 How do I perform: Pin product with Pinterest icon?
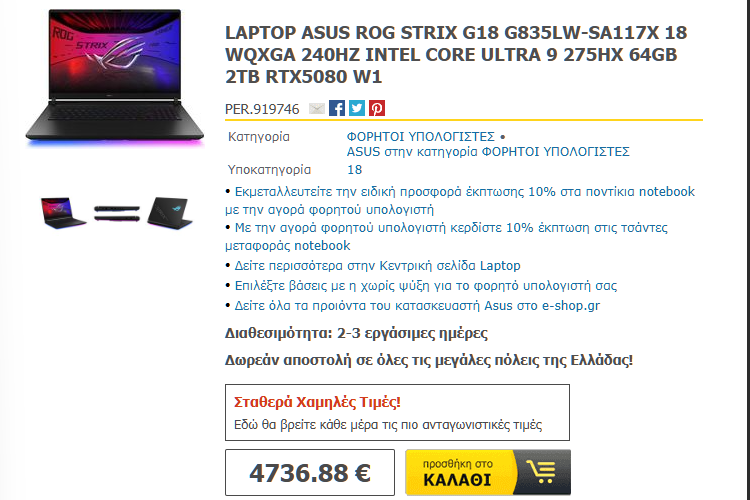[x=377, y=109]
